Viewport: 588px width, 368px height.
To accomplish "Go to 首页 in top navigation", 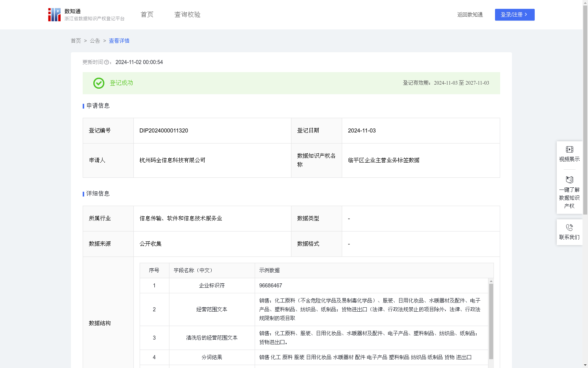I will [147, 15].
